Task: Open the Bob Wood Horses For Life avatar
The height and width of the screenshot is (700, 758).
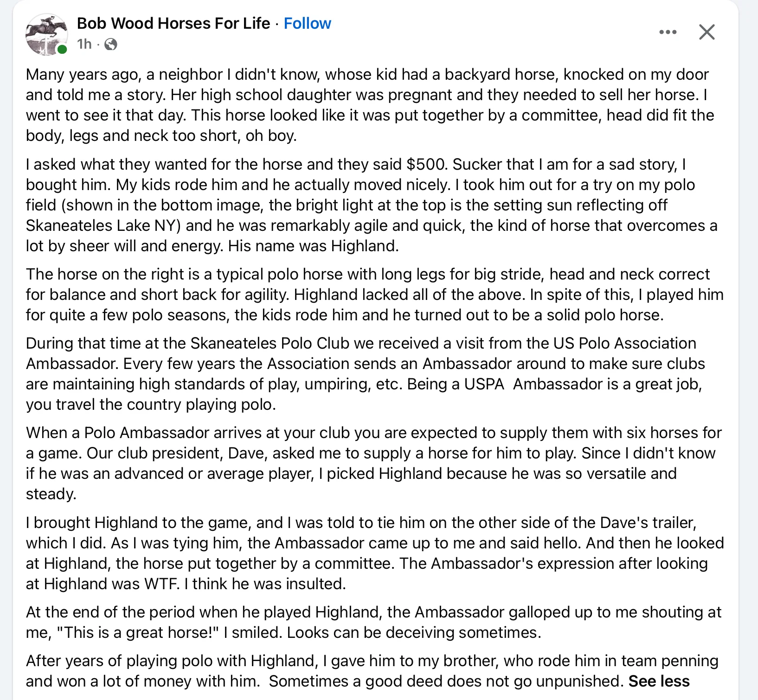Action: [x=46, y=34]
